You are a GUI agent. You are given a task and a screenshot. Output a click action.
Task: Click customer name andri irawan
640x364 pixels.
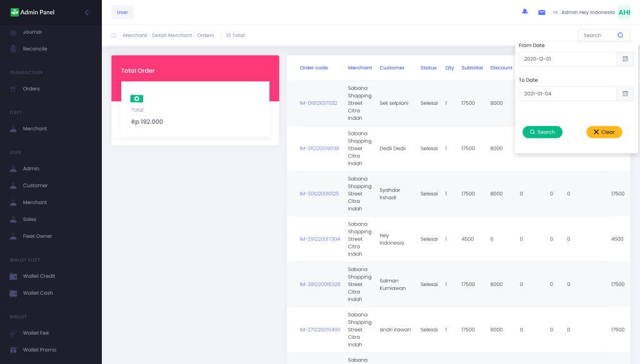[x=395, y=330]
